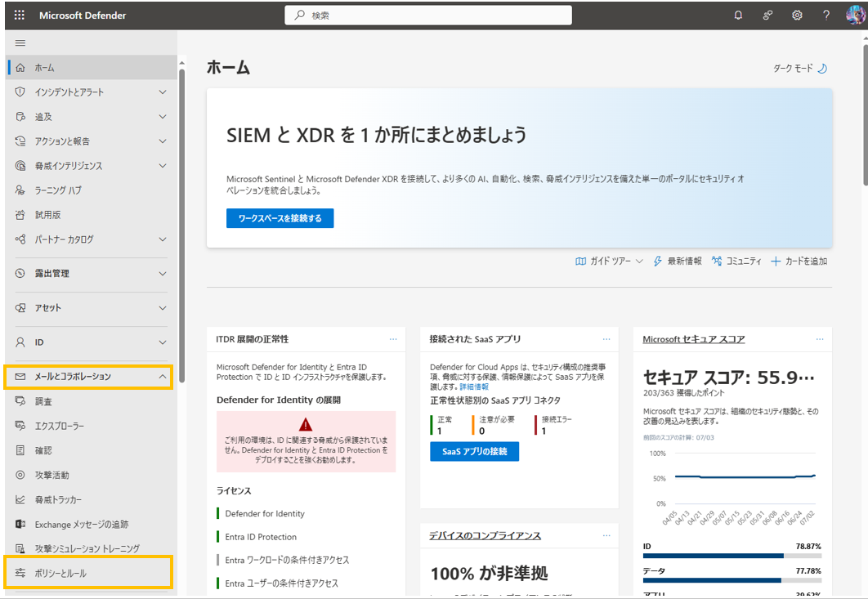
Task: Click the 攻撃シミュレーション トレーニング icon
Action: (20, 548)
